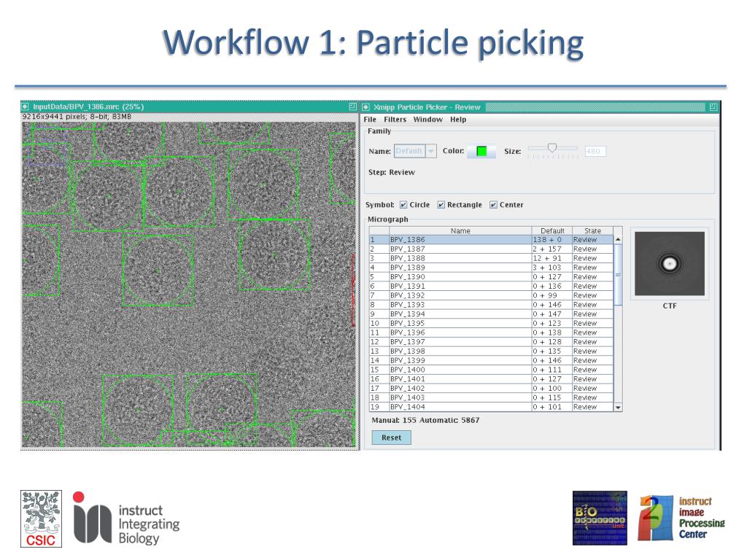Click the Default column header
Image resolution: width=747 pixels, height=560 pixels.
click(x=552, y=231)
